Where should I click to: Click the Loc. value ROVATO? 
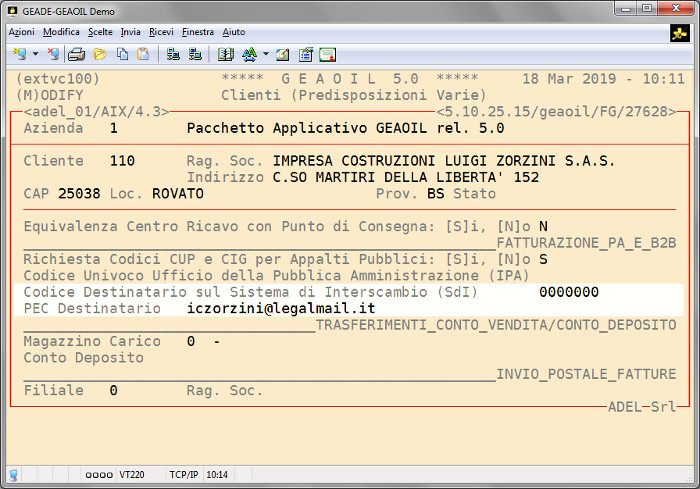point(178,194)
